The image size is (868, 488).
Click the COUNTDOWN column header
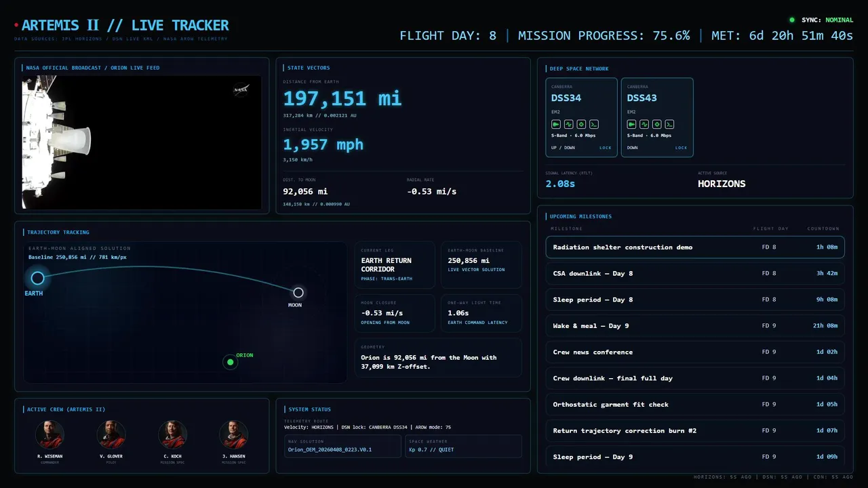click(x=823, y=228)
